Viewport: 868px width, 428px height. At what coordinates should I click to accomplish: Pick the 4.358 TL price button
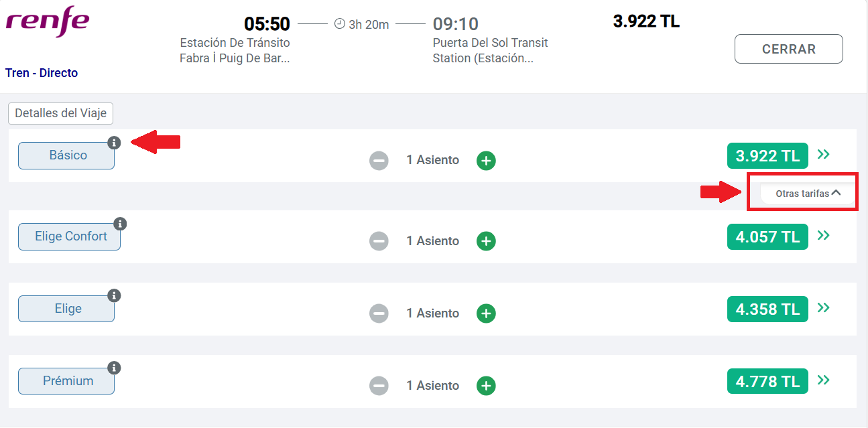pyautogui.click(x=767, y=309)
